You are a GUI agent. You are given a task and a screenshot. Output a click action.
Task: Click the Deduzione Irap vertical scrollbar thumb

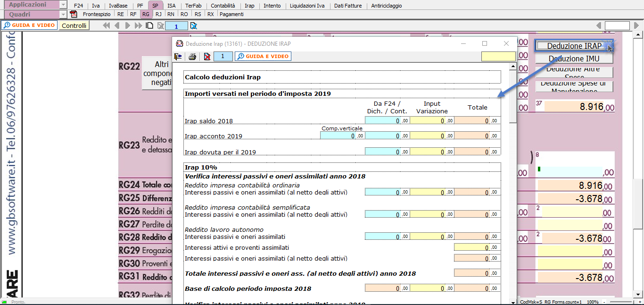pos(513,96)
